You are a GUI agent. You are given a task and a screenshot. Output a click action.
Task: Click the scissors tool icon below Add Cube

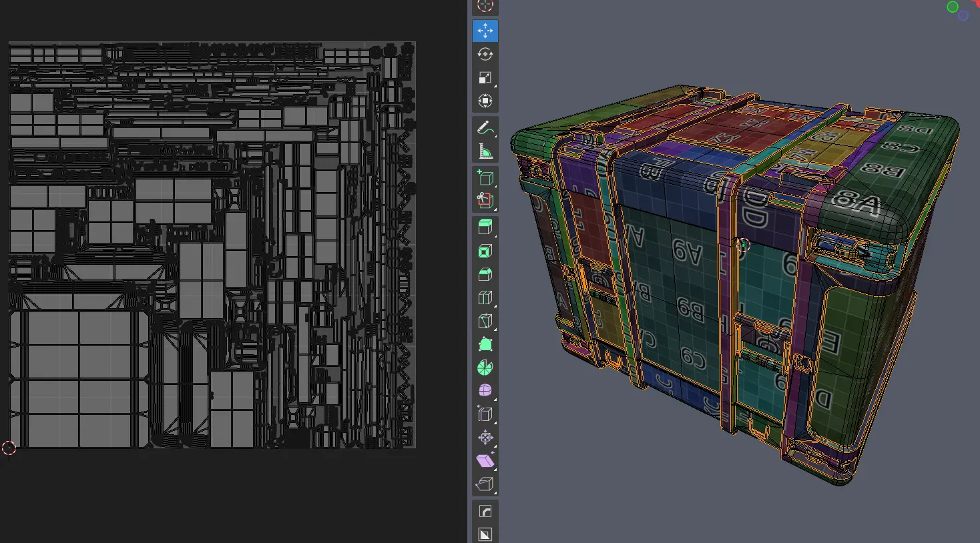[x=485, y=200]
